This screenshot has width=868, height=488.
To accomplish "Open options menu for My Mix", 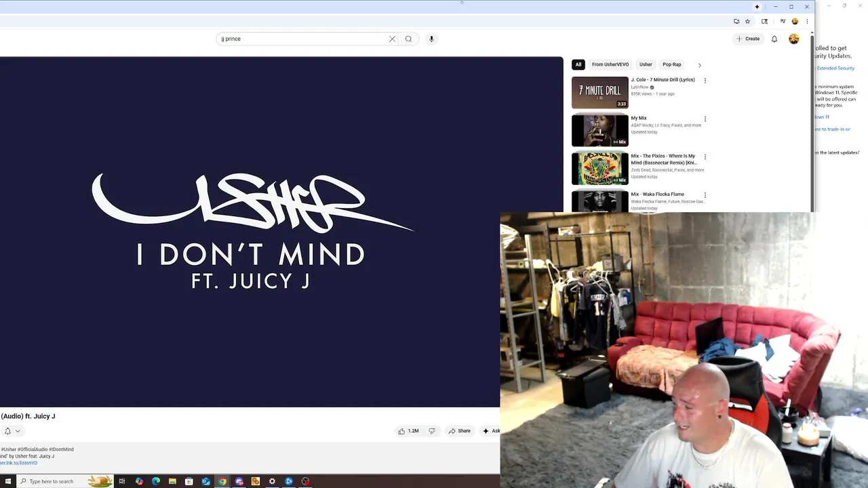I will coord(705,119).
